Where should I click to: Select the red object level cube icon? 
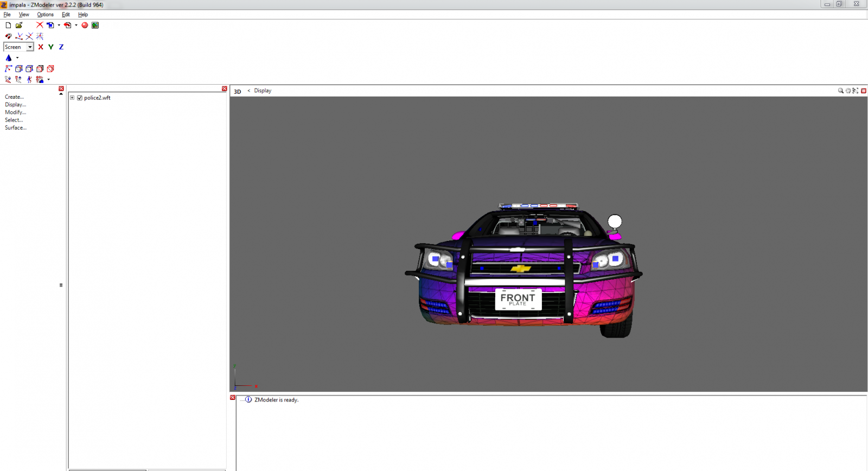pos(50,69)
